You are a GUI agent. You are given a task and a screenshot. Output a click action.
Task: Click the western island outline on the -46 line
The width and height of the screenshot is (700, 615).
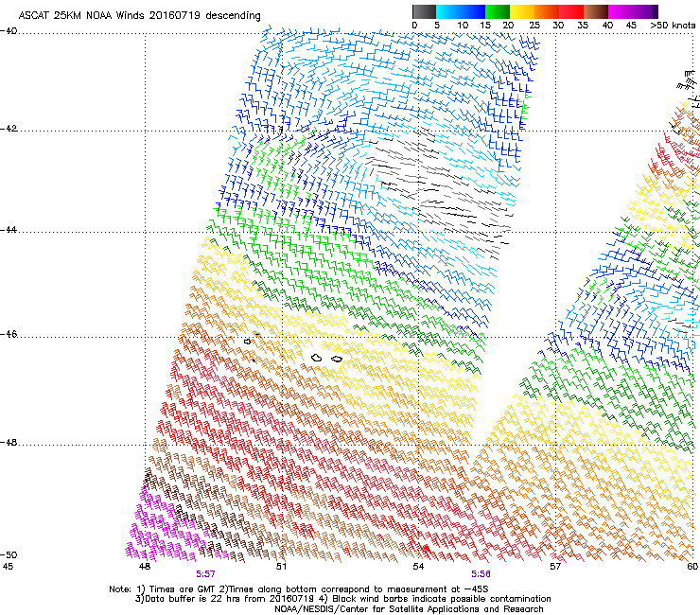click(247, 342)
